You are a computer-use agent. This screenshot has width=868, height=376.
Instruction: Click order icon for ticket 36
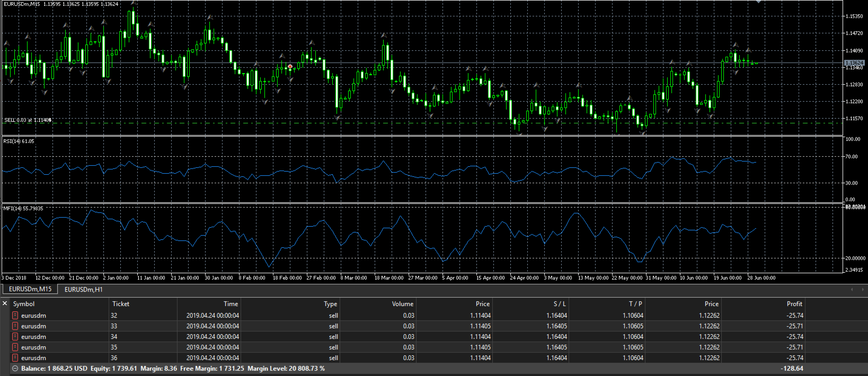[x=15, y=357]
